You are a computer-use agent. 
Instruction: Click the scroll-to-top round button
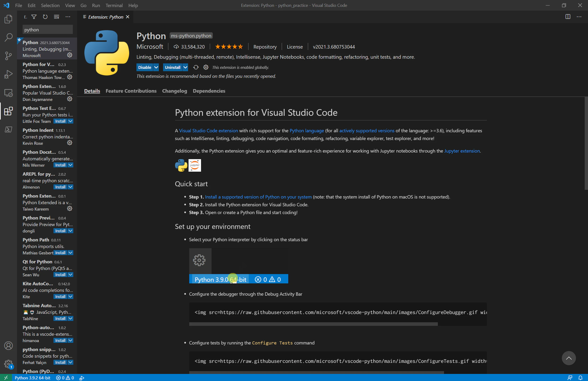(569, 358)
